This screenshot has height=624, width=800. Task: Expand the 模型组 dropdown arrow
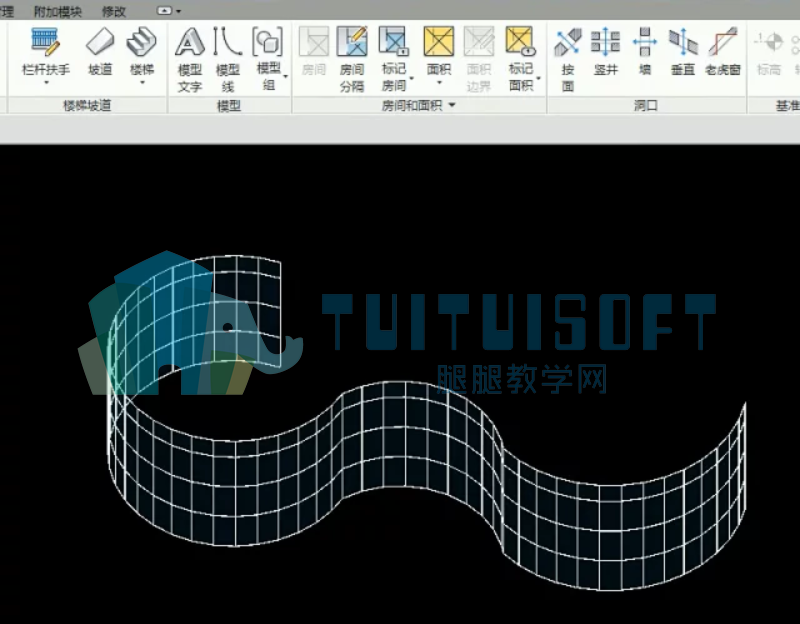(285, 77)
